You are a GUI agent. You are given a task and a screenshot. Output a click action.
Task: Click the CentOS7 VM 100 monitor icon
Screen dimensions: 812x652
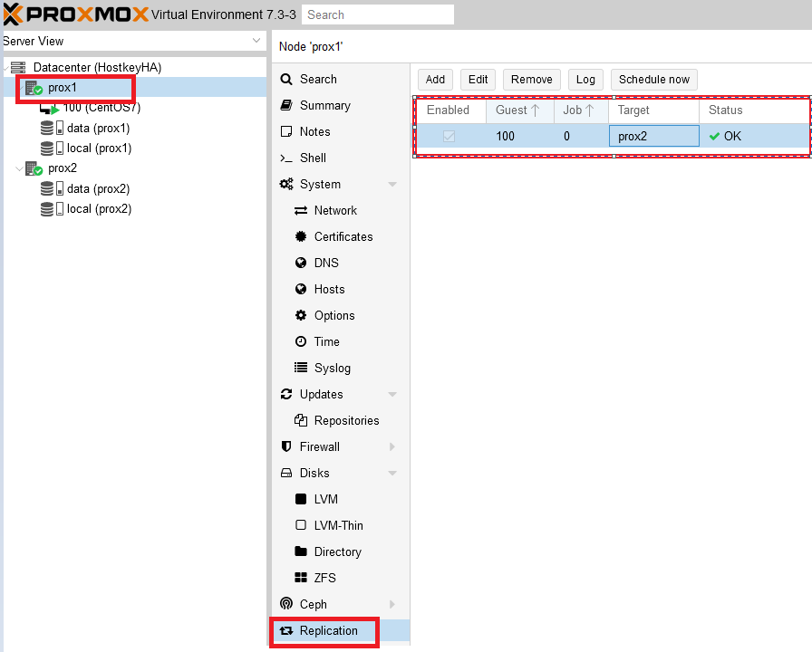click(x=48, y=108)
